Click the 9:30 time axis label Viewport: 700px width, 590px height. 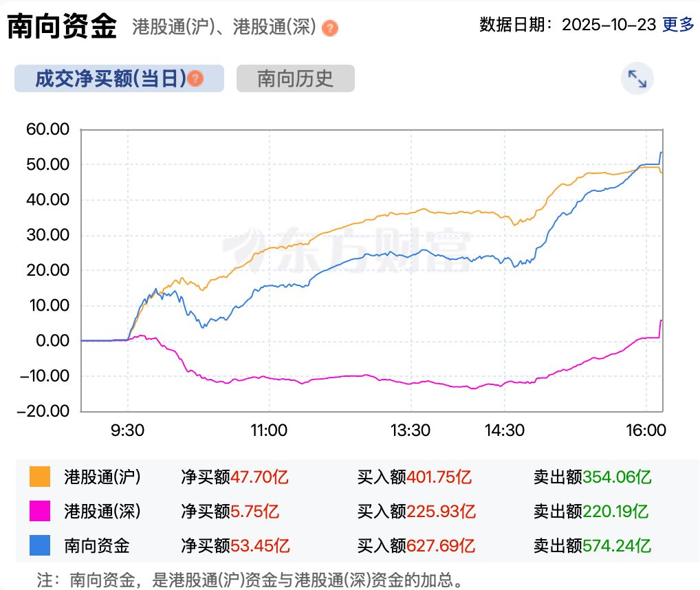[127, 430]
